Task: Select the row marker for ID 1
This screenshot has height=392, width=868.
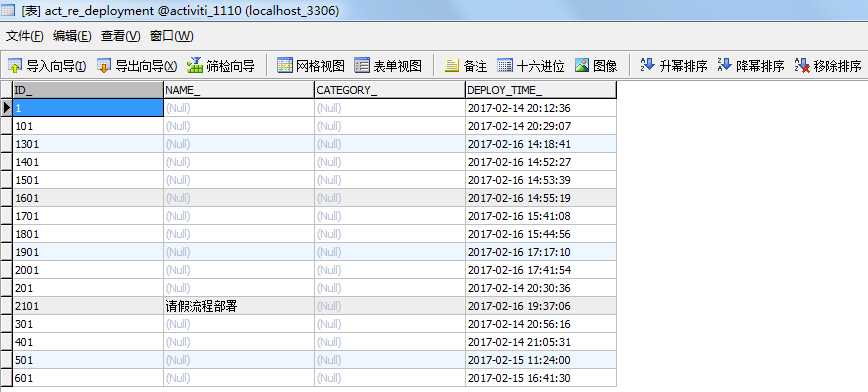Action: pyautogui.click(x=6, y=108)
